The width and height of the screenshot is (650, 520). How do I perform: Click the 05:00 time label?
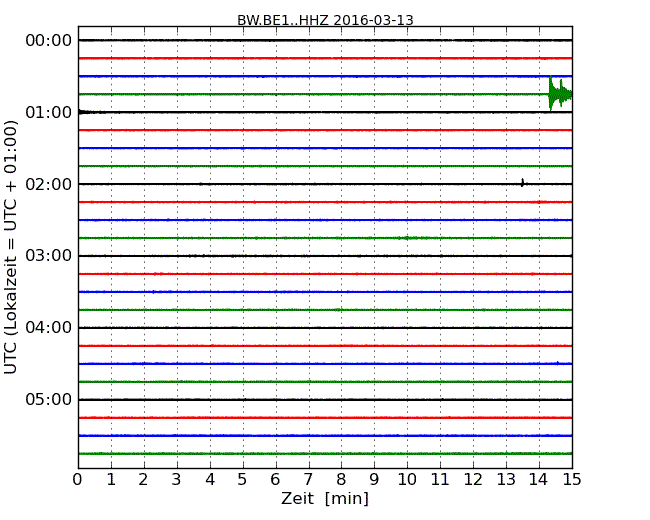(49, 399)
